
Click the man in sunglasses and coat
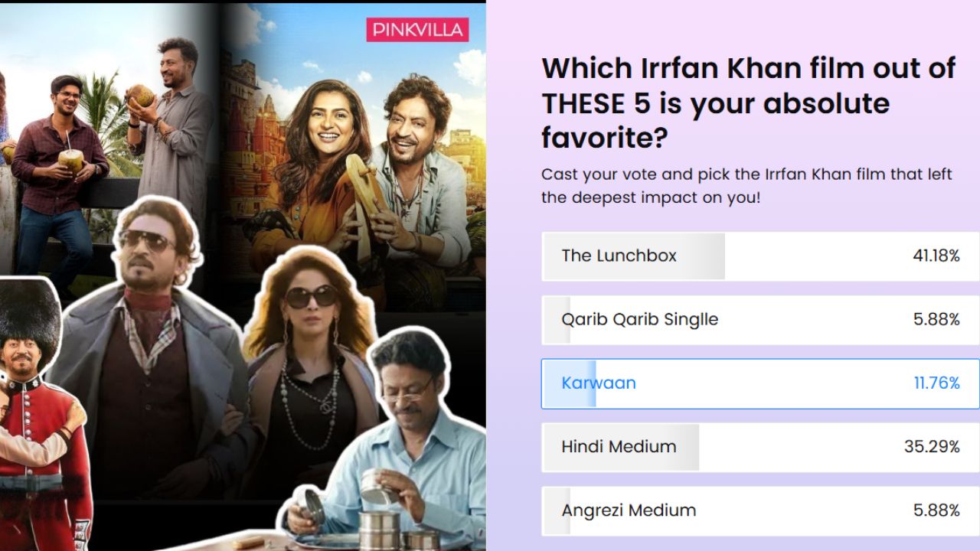pos(153,352)
